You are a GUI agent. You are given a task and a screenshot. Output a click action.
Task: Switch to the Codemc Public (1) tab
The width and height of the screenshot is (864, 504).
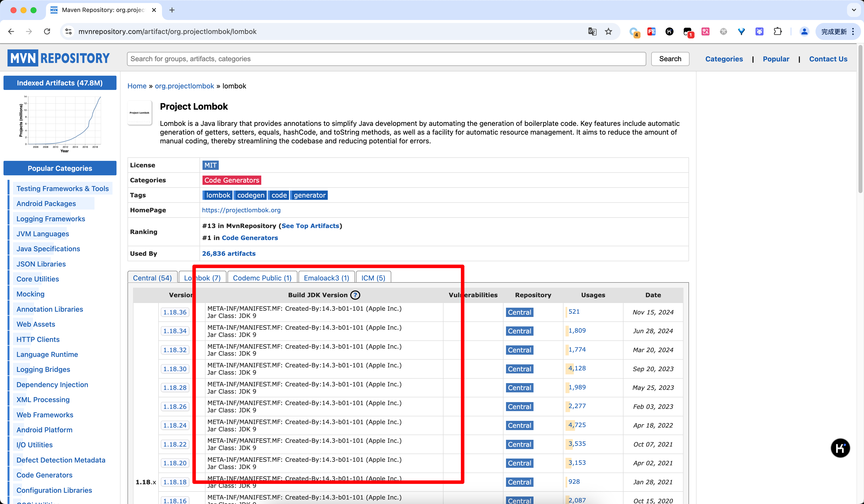[x=262, y=278]
